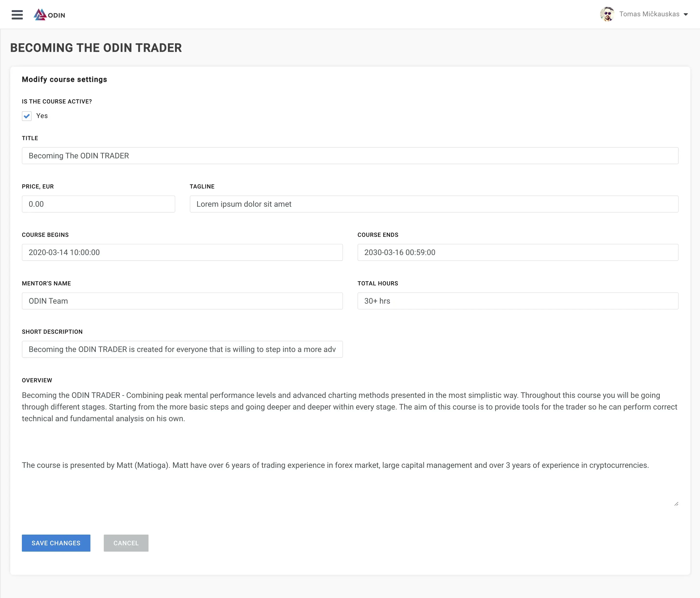
Task: Click the COURSE ENDS label
Action: pyautogui.click(x=378, y=235)
